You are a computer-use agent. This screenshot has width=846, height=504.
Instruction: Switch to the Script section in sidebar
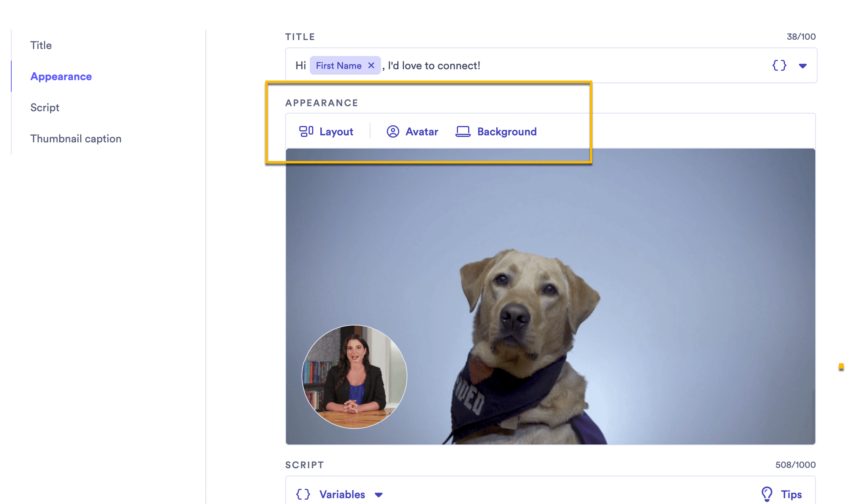(x=45, y=107)
